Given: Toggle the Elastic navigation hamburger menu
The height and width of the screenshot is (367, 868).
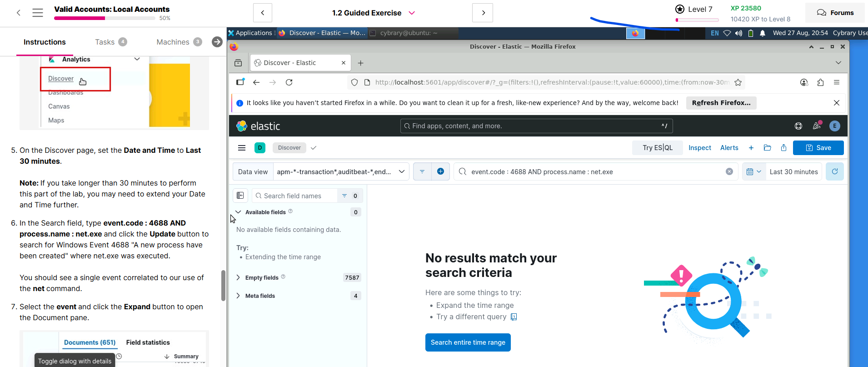Looking at the screenshot, I should (242, 148).
